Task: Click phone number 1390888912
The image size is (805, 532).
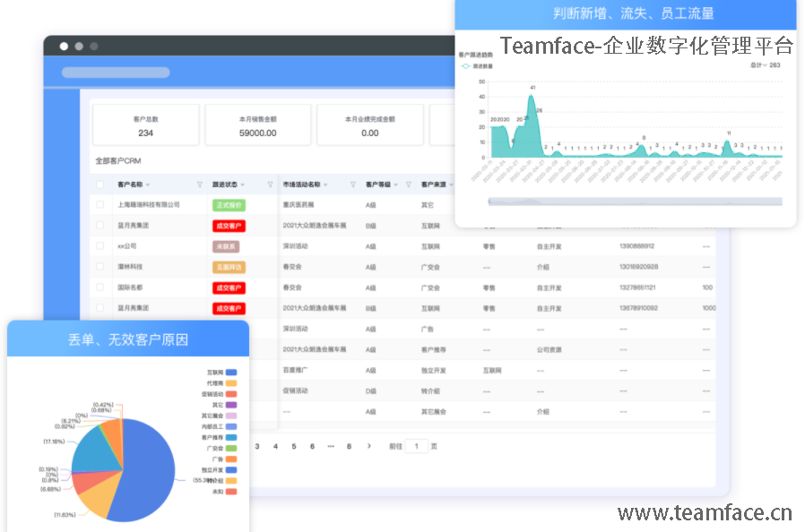Action: [x=637, y=246]
